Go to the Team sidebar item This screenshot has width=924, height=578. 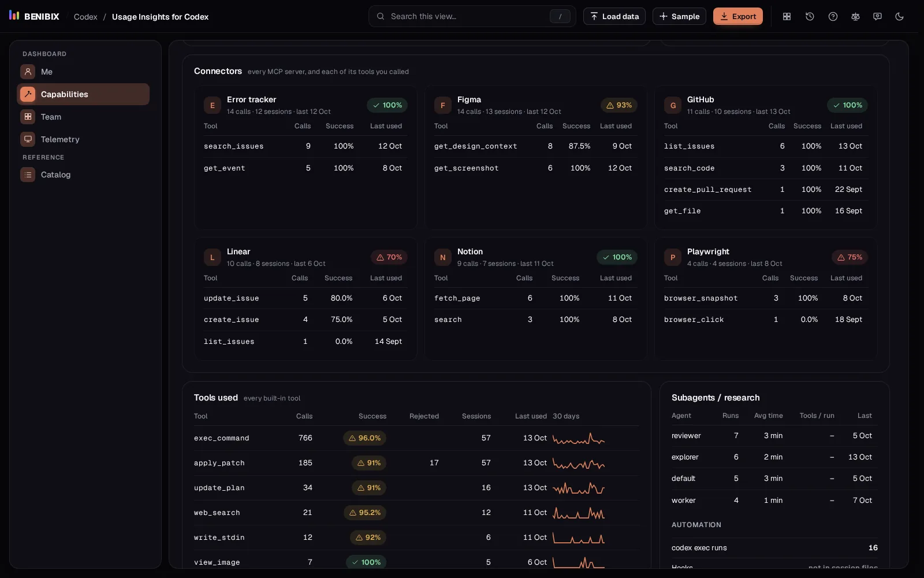(x=83, y=117)
